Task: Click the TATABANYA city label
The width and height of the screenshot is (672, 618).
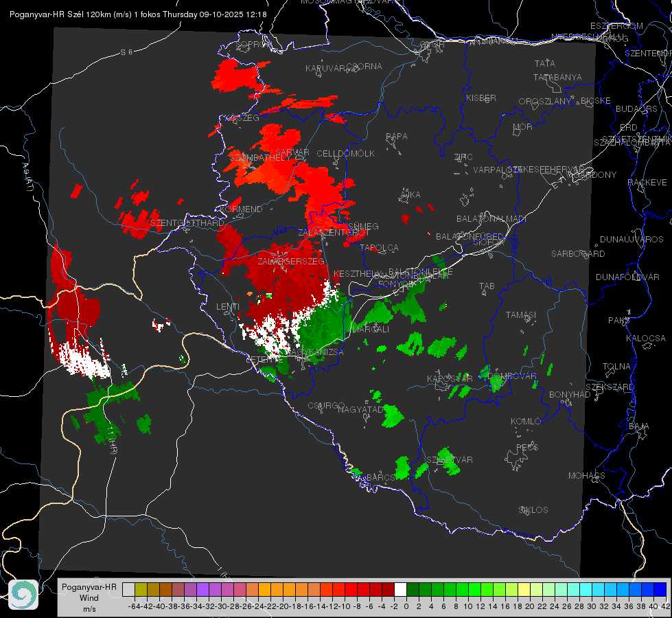Action: click(557, 77)
